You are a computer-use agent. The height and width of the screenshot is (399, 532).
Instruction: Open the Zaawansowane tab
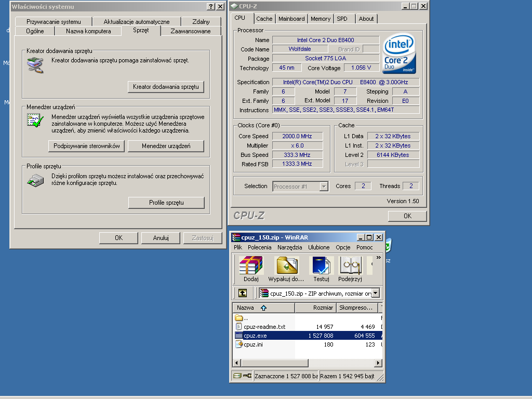tap(190, 31)
